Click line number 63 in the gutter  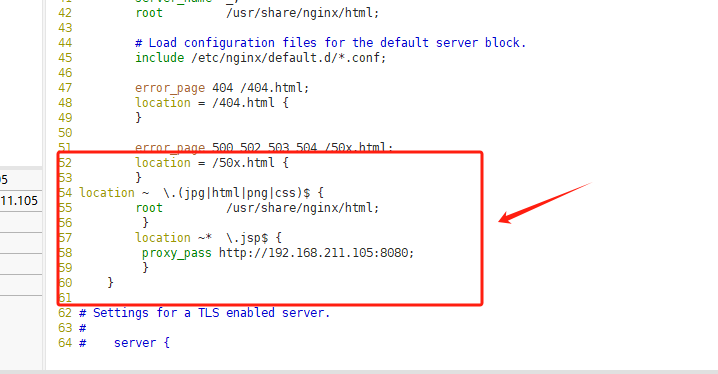(65, 328)
